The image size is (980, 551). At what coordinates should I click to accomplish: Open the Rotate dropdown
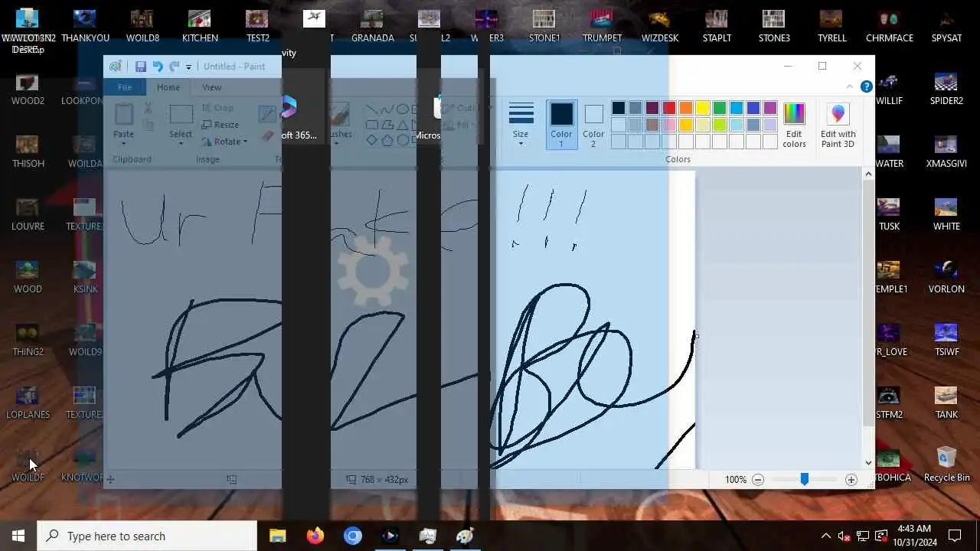[224, 142]
